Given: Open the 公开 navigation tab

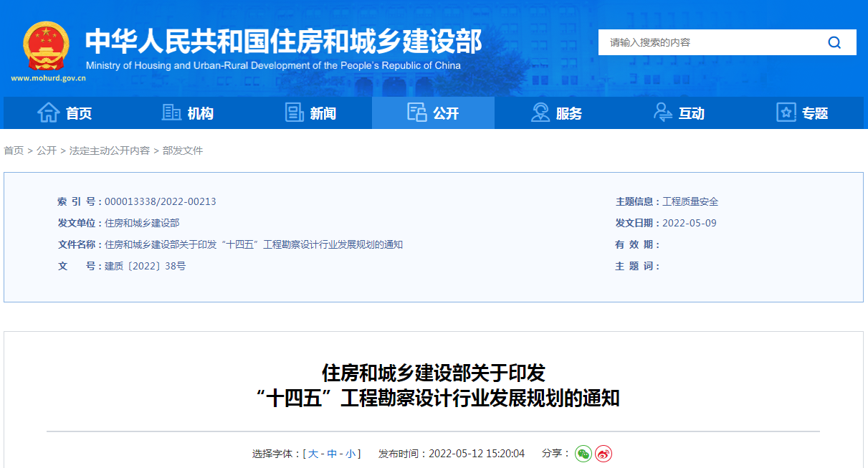Looking at the screenshot, I should tap(433, 113).
